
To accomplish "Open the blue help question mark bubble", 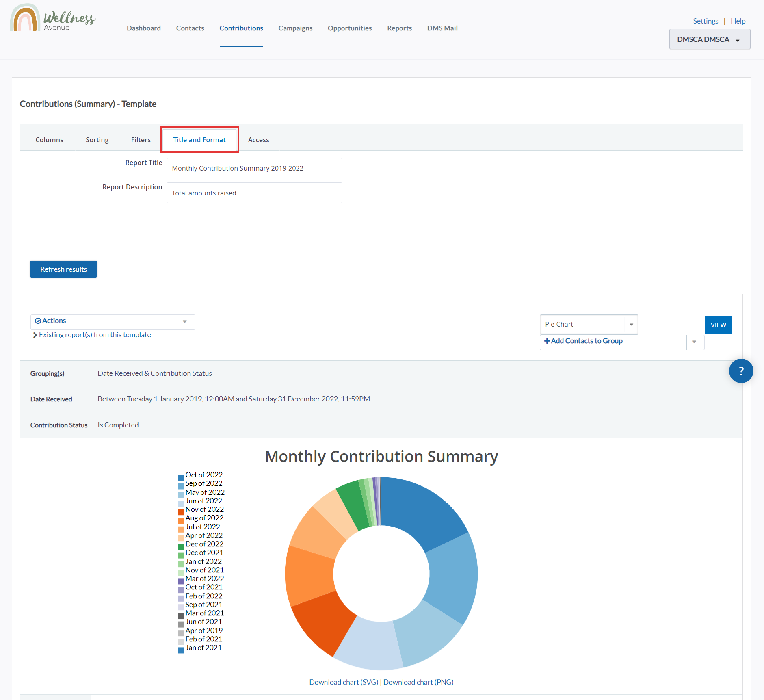I will click(740, 371).
